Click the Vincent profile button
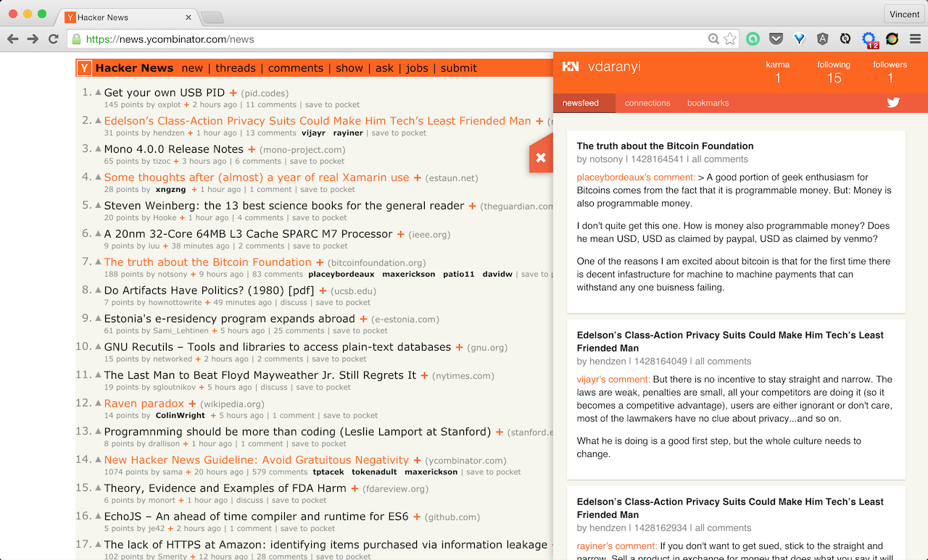The height and width of the screenshot is (560, 928). (x=904, y=14)
